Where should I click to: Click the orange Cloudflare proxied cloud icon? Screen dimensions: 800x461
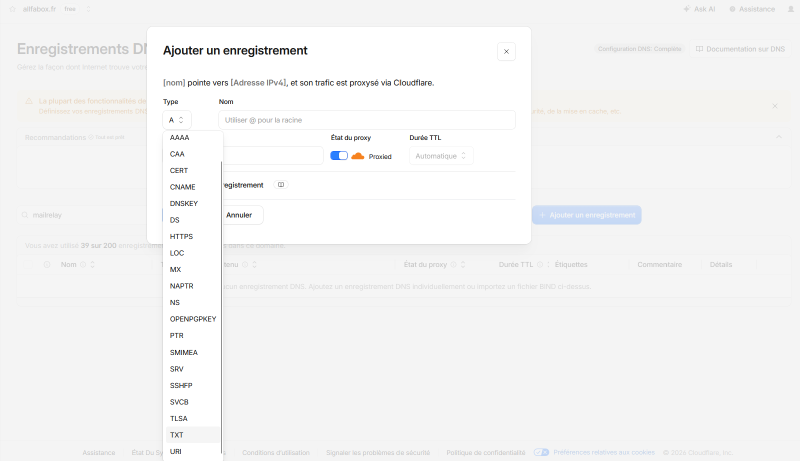click(x=358, y=156)
